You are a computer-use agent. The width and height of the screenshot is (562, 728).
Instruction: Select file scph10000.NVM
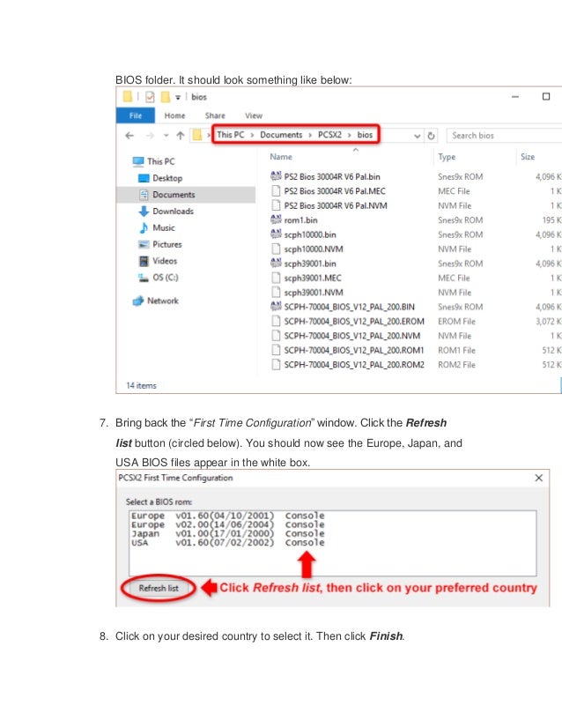(314, 249)
